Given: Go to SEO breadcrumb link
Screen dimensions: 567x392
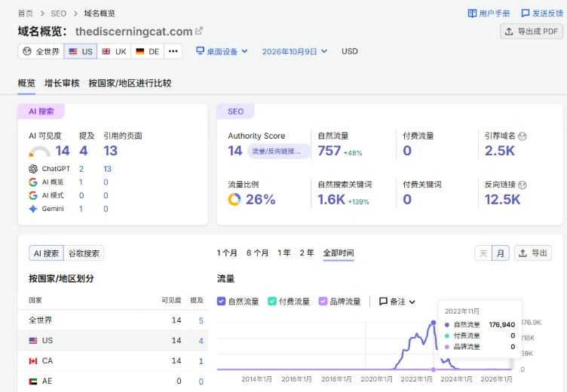Looking at the screenshot, I should coord(59,14).
